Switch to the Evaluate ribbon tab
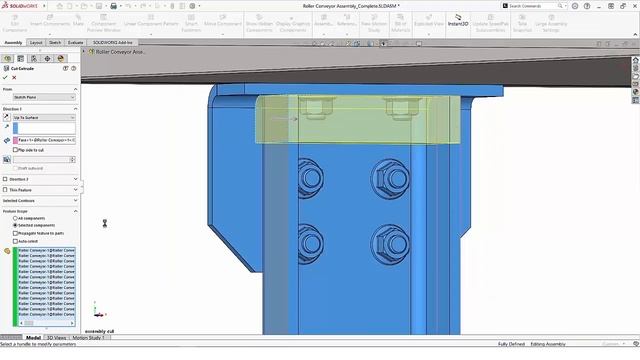640x360 pixels. coord(75,42)
